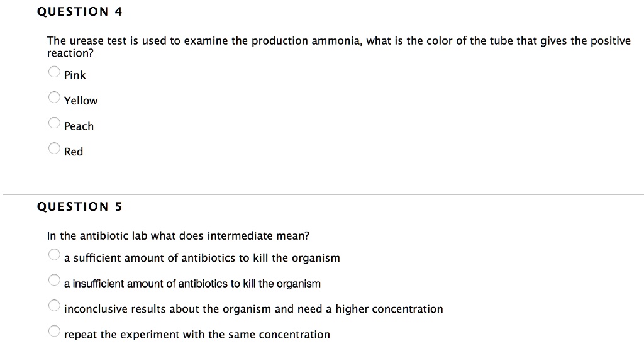The width and height of the screenshot is (644, 363).
Task: Select the Yellow answer option
Action: click(x=54, y=97)
